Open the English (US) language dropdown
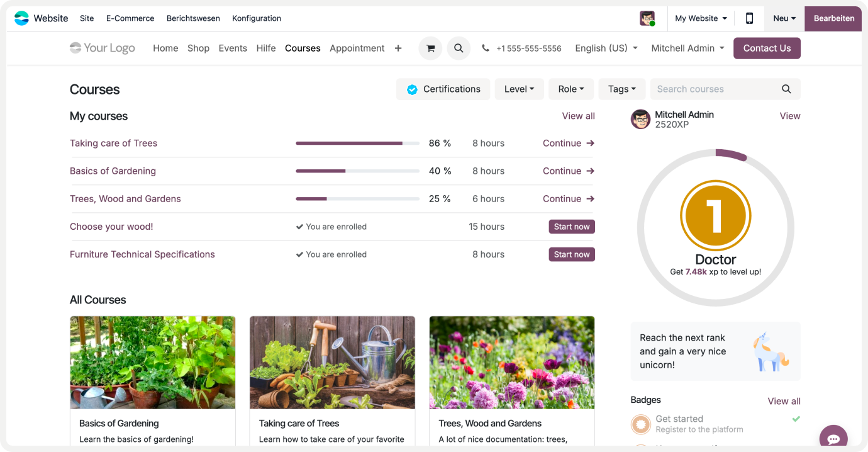This screenshot has height=452, width=868. tap(606, 48)
